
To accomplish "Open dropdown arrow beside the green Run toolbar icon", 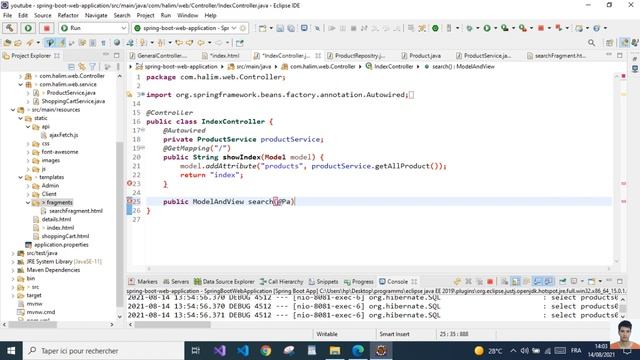I will click(495, 28).
